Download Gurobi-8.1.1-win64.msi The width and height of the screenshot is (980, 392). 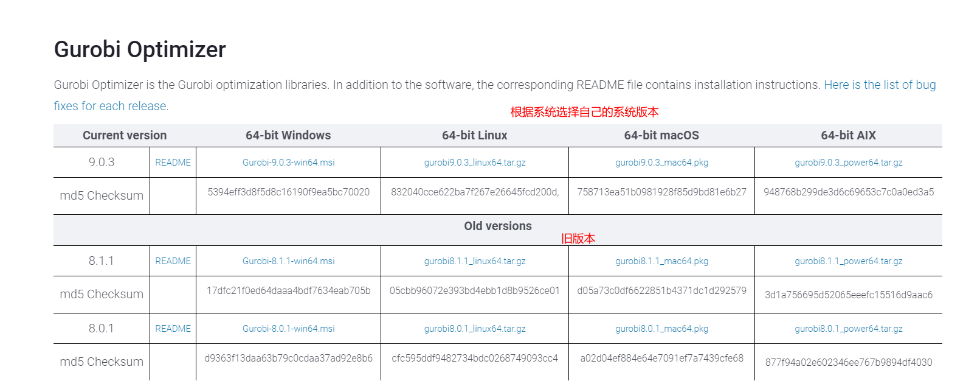pos(289,261)
